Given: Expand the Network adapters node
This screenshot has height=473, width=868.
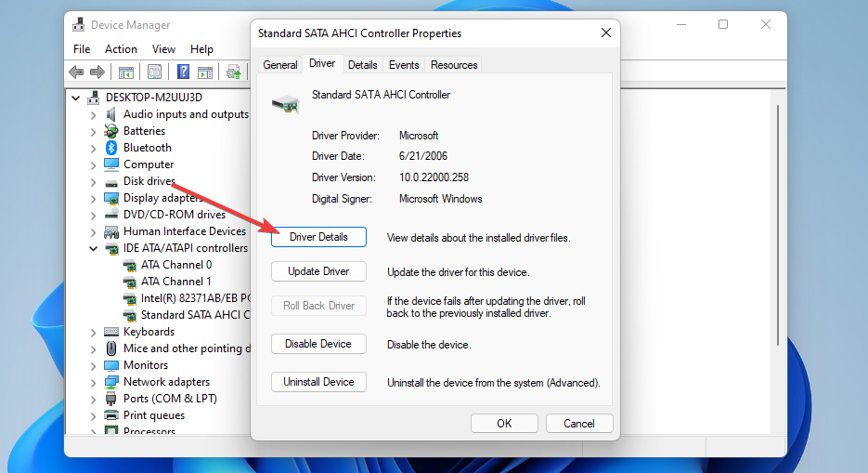Looking at the screenshot, I should [93, 383].
